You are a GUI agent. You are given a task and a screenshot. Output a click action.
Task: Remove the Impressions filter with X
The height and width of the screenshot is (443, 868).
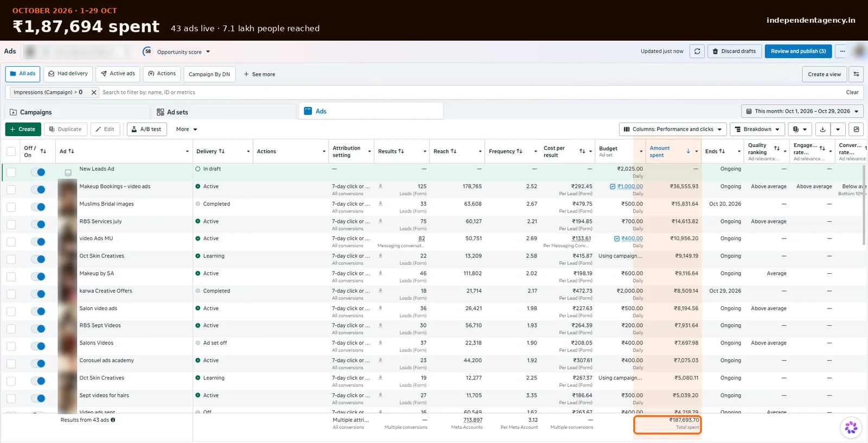point(94,92)
